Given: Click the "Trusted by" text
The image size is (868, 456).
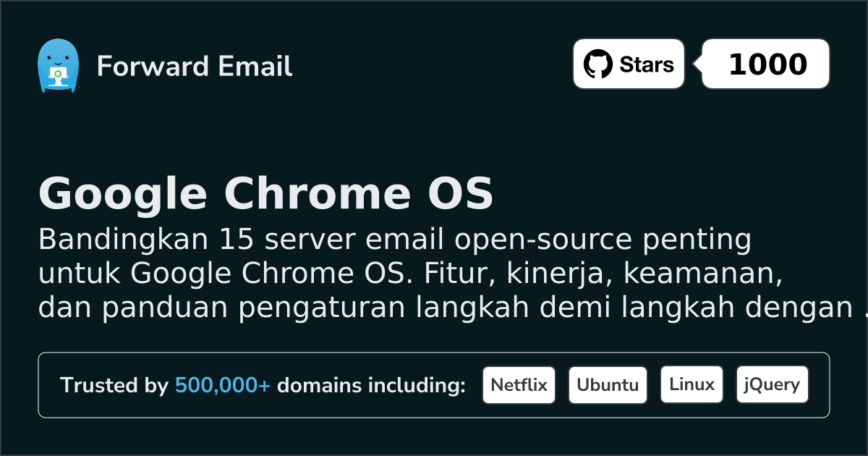Looking at the screenshot, I should tap(114, 386).
